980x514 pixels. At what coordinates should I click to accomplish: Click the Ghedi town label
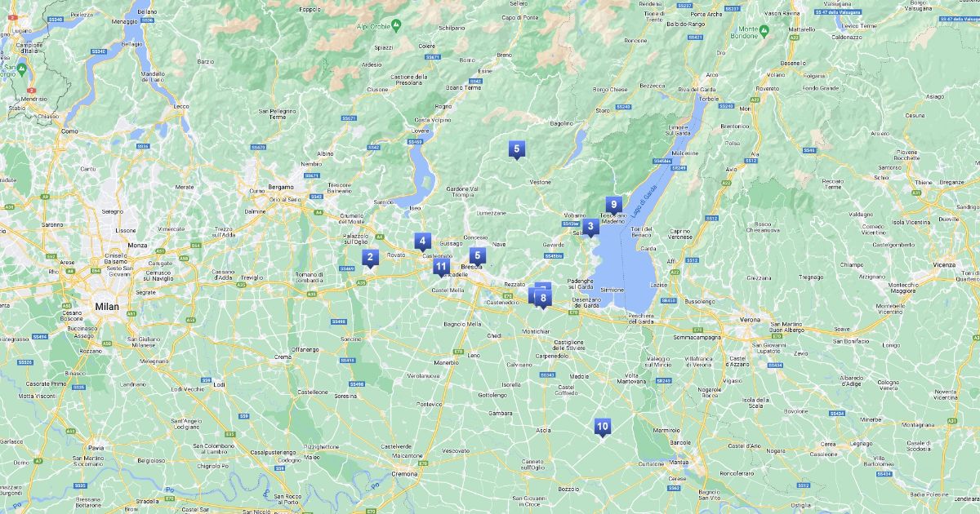pyautogui.click(x=494, y=335)
